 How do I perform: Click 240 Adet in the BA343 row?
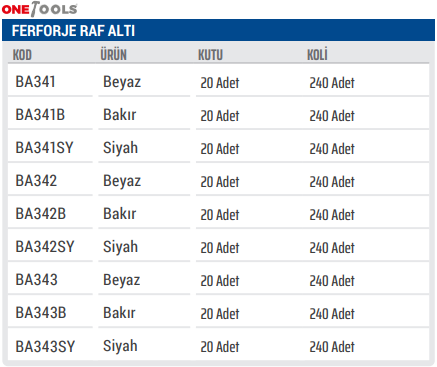coord(332,281)
